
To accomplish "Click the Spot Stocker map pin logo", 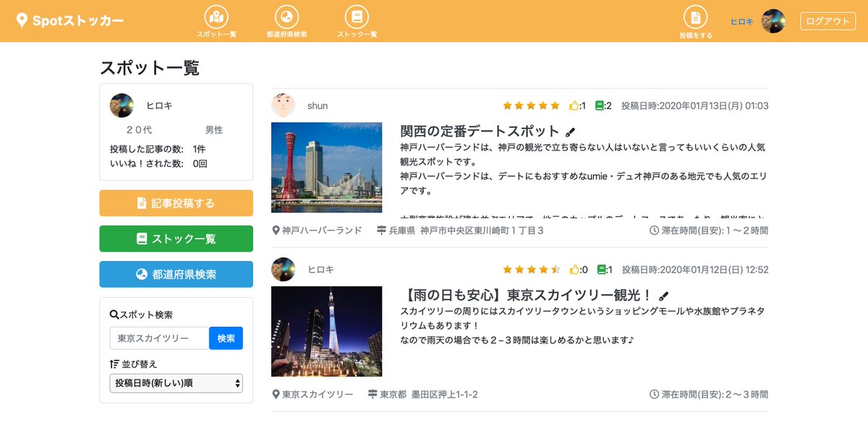I will [x=22, y=20].
